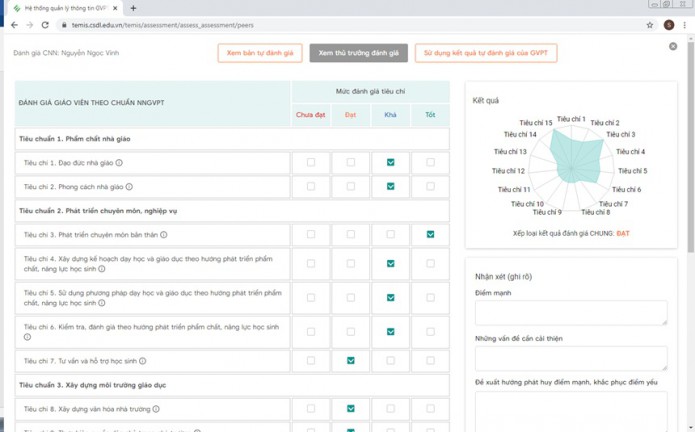Image resolution: width=695 pixels, height=432 pixels.
Task: Click info icon beside Tiêu chí 2 Phong cách nhà giáo
Action: coord(129,187)
